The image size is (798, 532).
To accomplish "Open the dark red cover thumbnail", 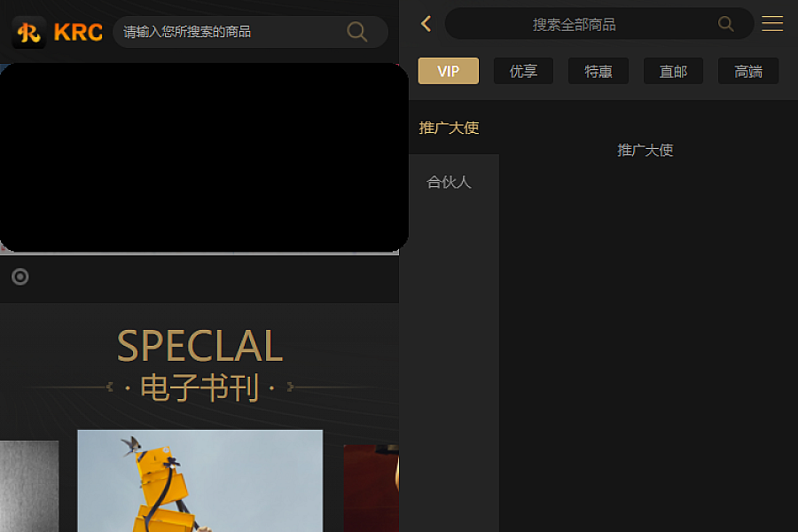I will pos(371,489).
